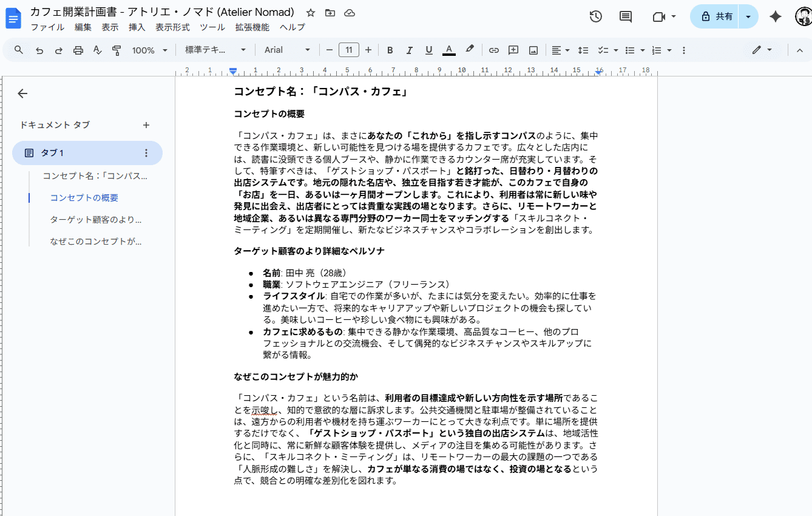Open Gemini sparkle assistant

point(775,16)
